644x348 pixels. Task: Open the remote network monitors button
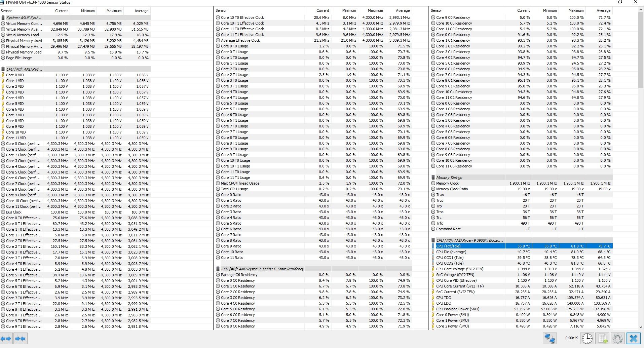coord(550,339)
